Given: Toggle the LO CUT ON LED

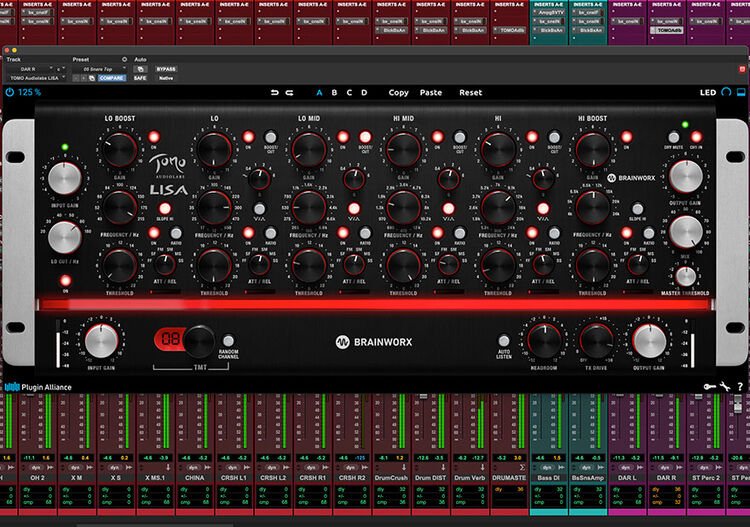Looking at the screenshot, I should [66, 280].
